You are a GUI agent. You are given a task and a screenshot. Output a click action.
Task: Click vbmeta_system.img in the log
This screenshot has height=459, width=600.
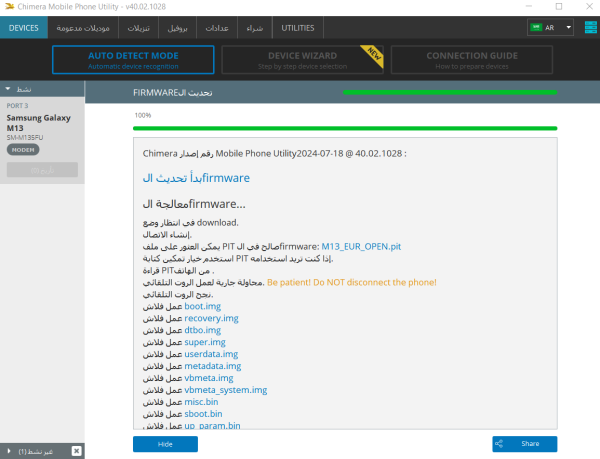coord(226,390)
